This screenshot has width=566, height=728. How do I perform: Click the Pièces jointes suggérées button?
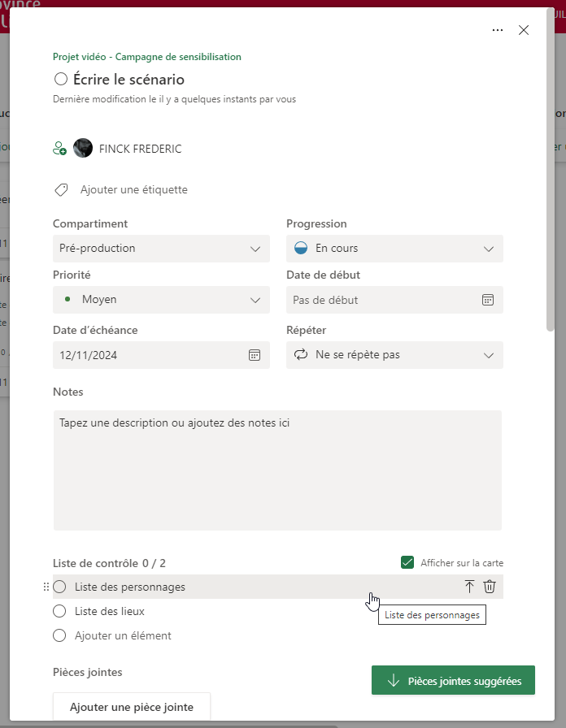click(x=453, y=681)
